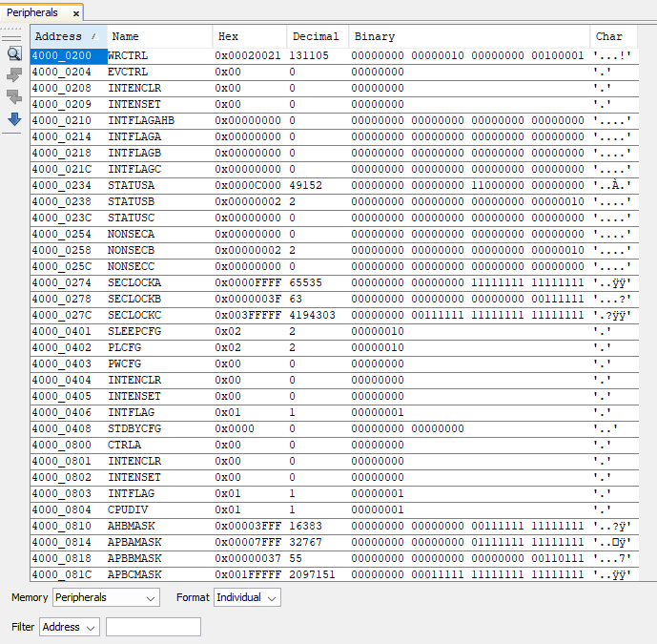Sort by the Address column header
Screen dimensions: 657x644
[x=65, y=36]
